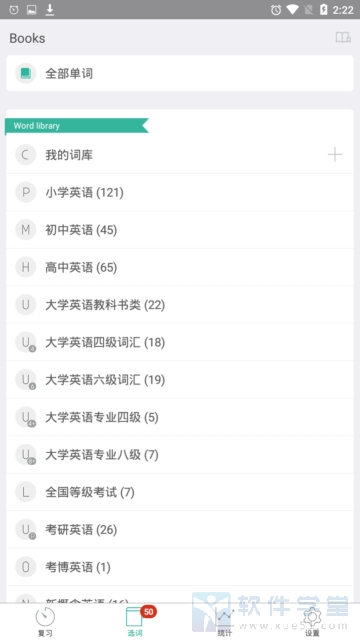The height and width of the screenshot is (640, 360).
Task: Expand 大学英语教科书类 (22) category
Action: click(180, 305)
